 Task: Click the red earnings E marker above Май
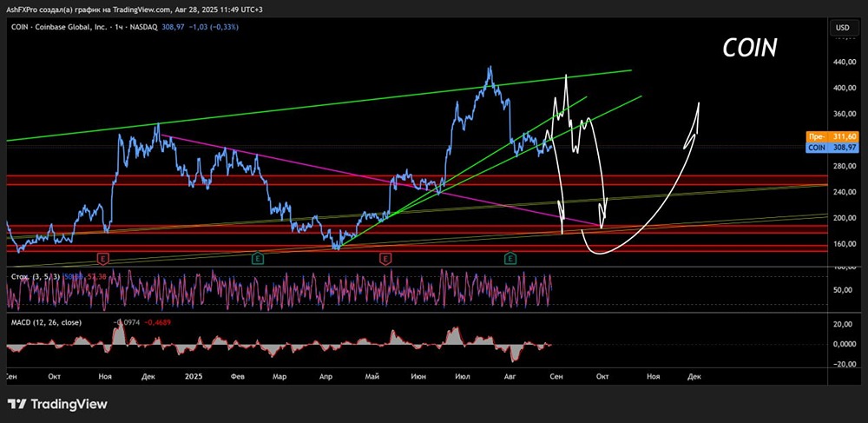pos(384,258)
